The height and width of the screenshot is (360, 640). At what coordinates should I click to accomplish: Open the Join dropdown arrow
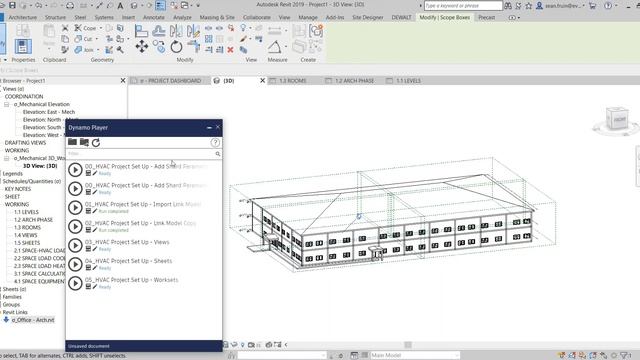tap(98, 50)
